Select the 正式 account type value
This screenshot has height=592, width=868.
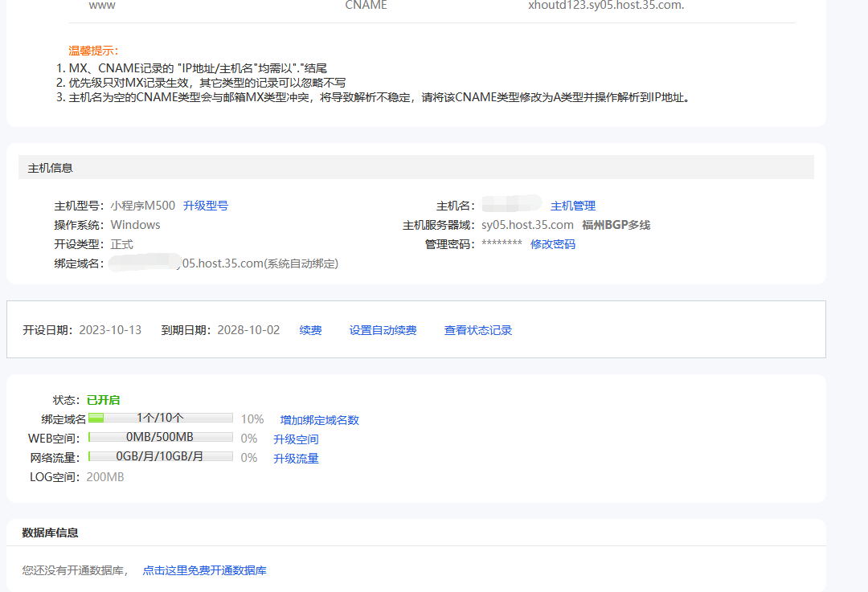pyautogui.click(x=122, y=244)
